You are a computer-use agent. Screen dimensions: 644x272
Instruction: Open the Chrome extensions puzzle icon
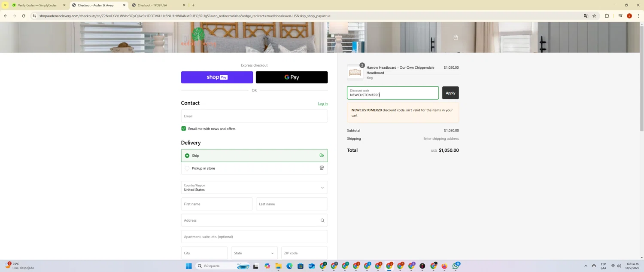coord(607,16)
